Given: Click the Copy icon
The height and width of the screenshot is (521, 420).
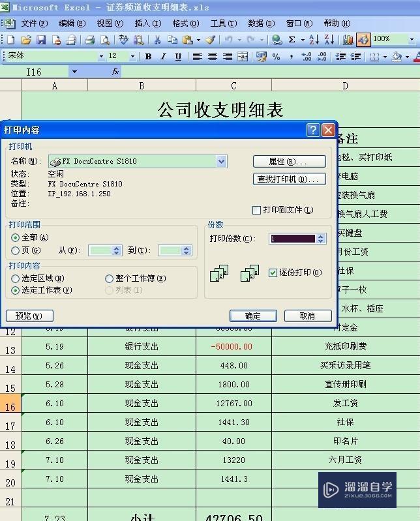Looking at the screenshot, I should pos(172,40).
